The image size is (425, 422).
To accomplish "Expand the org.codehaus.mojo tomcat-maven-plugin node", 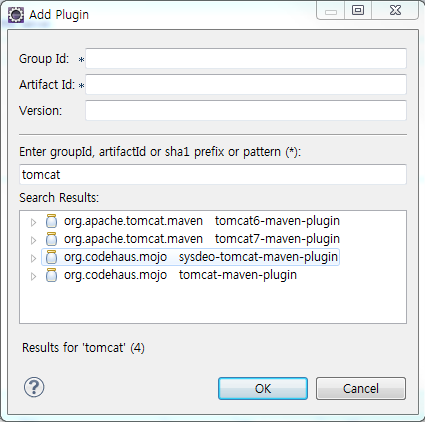I will (33, 276).
